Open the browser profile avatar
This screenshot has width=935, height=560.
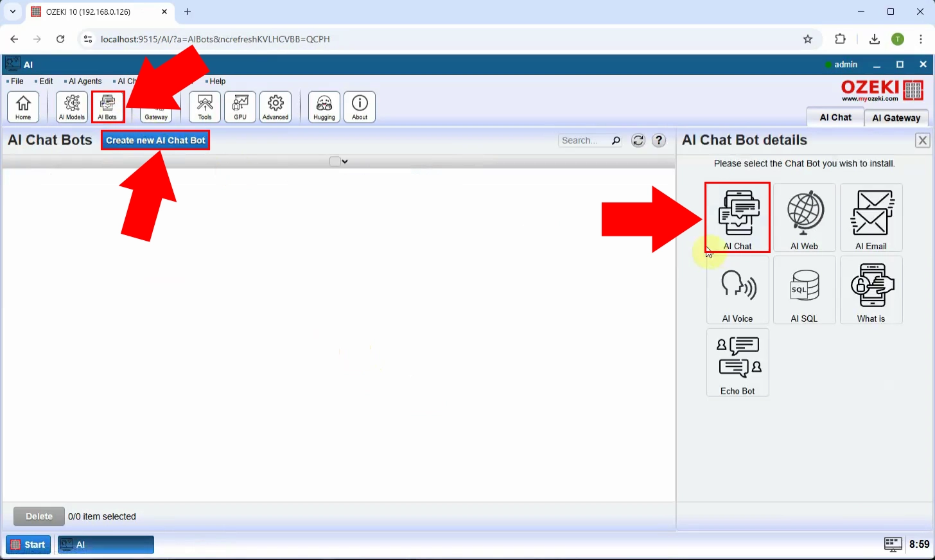click(898, 39)
